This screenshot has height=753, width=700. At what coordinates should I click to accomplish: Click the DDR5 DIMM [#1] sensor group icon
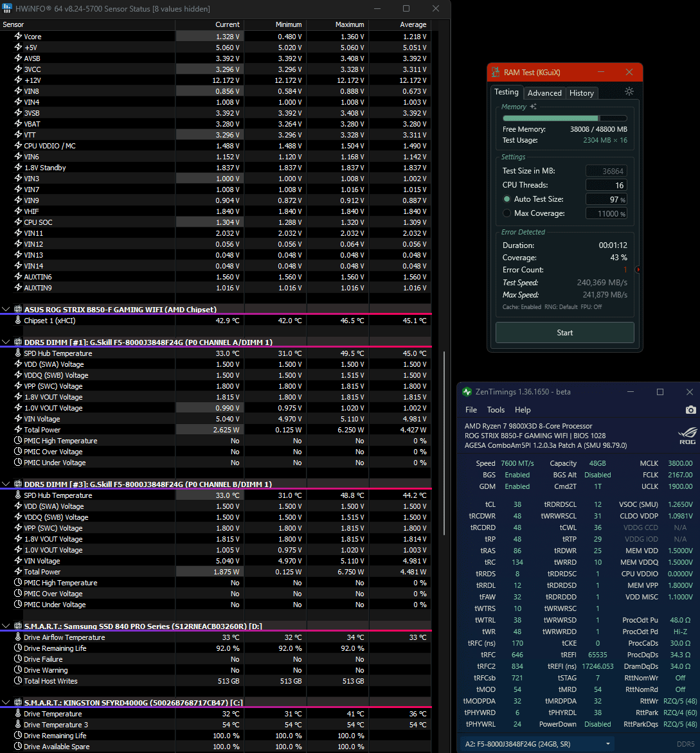point(18,342)
